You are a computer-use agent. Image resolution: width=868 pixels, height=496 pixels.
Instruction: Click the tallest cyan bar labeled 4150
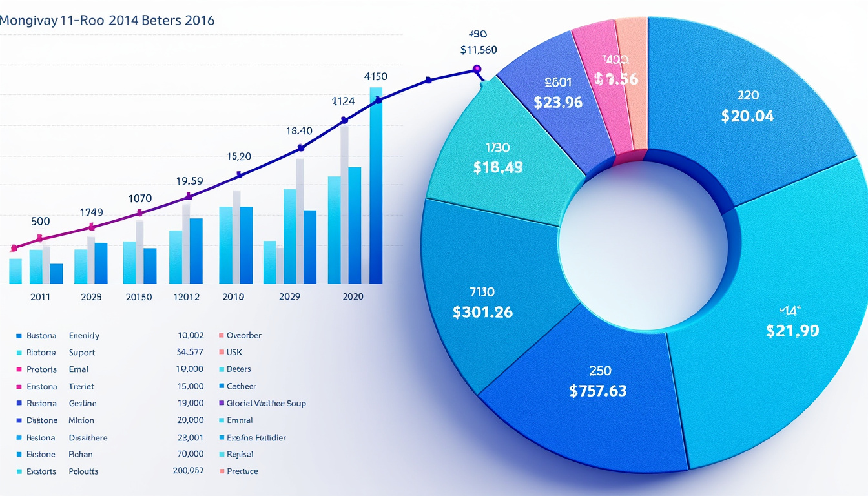pos(376,187)
